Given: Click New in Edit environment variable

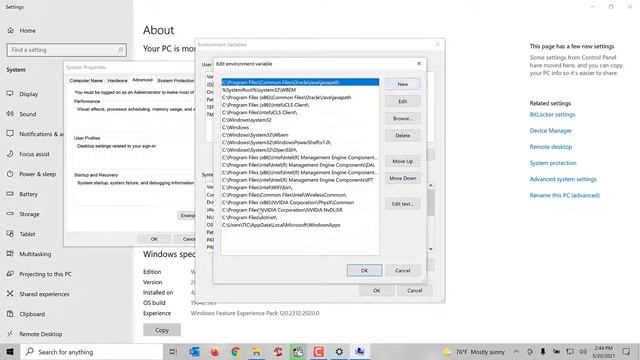Looking at the screenshot, I should [x=402, y=84].
